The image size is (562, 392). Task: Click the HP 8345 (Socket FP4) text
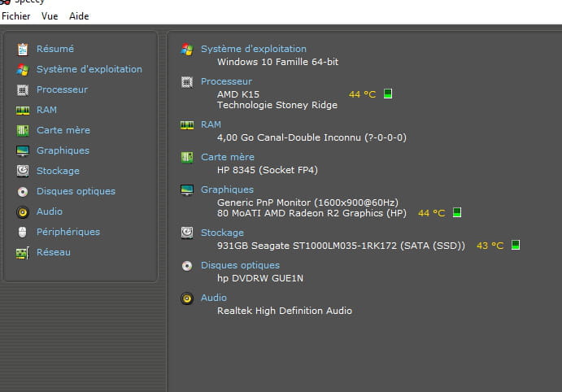(268, 170)
